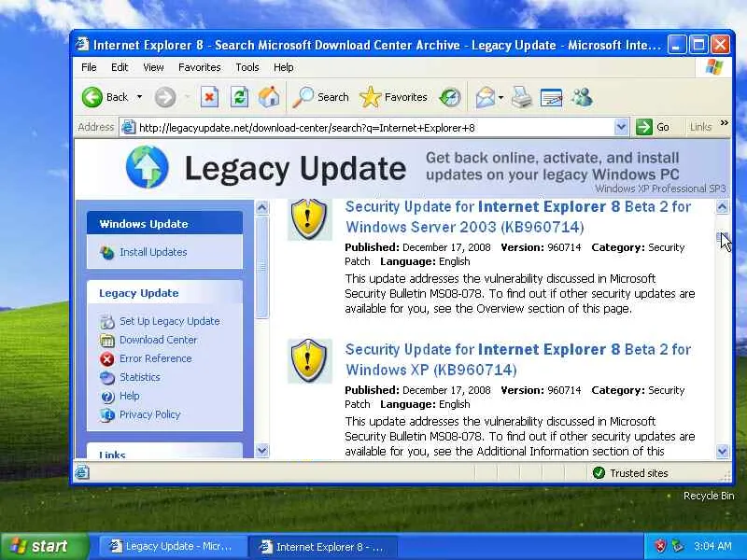747x560 pixels.
Task: Open the Download Center link
Action: pyautogui.click(x=158, y=340)
